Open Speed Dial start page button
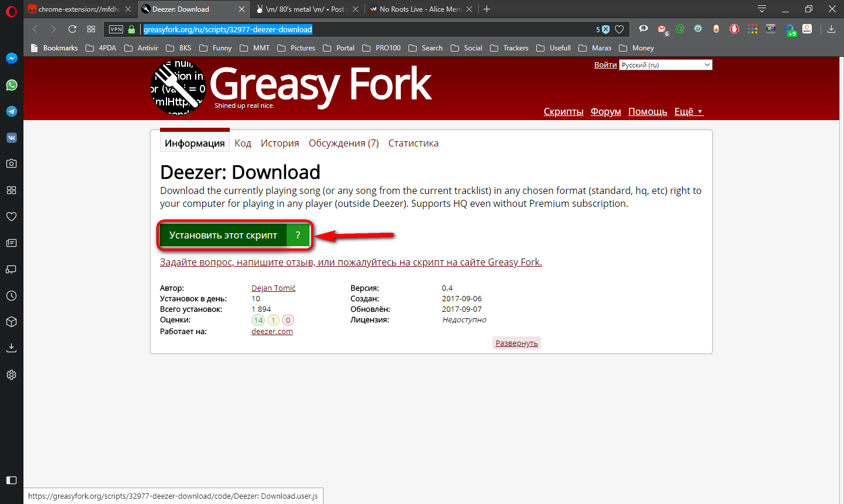The width and height of the screenshot is (844, 504). 91,29
